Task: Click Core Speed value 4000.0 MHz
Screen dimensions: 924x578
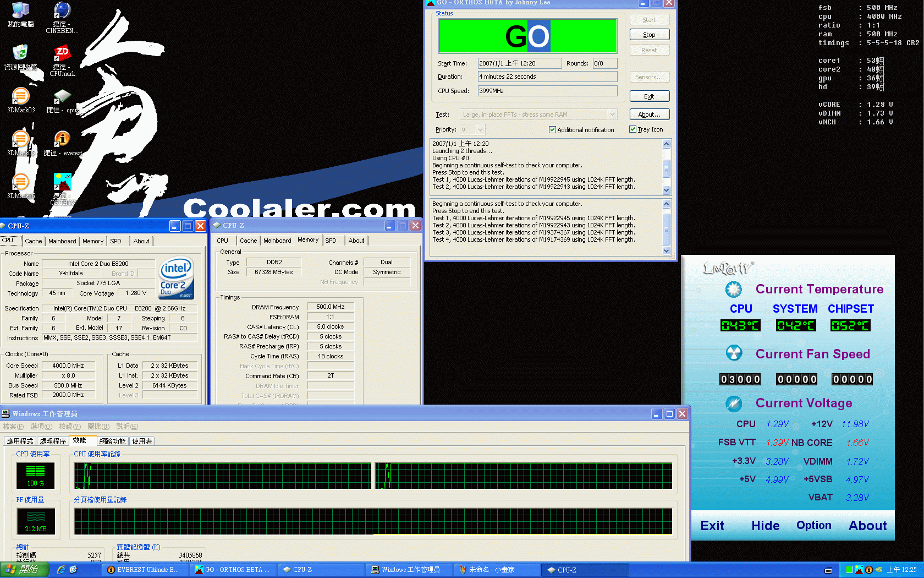Action: click(x=68, y=366)
